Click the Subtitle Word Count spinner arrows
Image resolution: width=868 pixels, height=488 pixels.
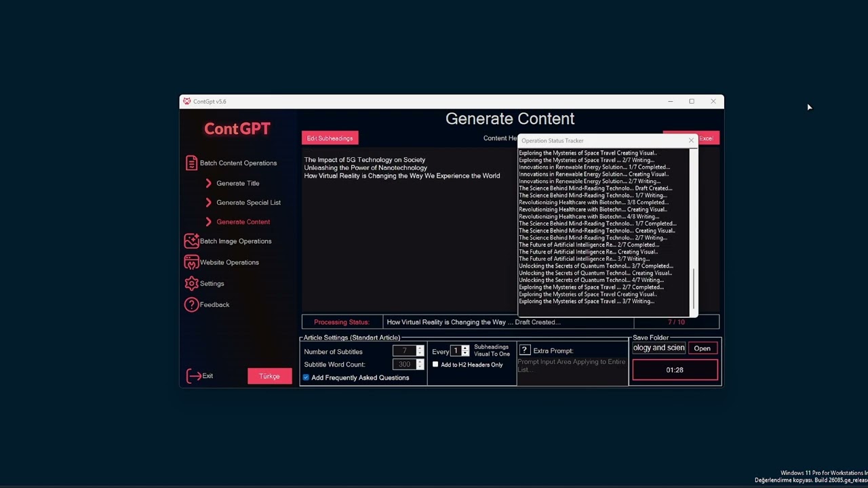point(420,364)
